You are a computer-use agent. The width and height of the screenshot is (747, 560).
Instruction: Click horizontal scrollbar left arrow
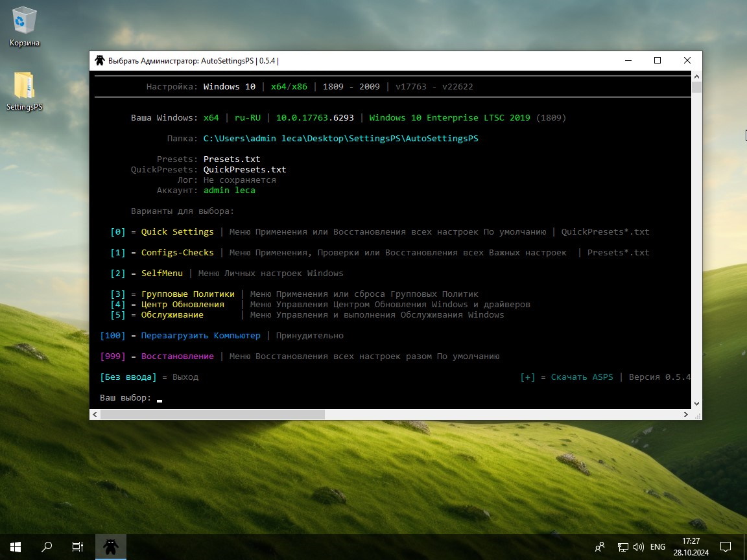pos(95,414)
